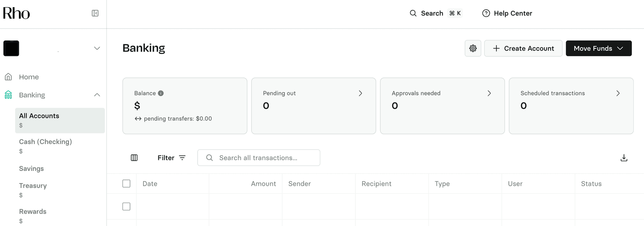Toggle the select-all checkbox in table header
Viewport: 644px width, 226px height.
pos(127,184)
